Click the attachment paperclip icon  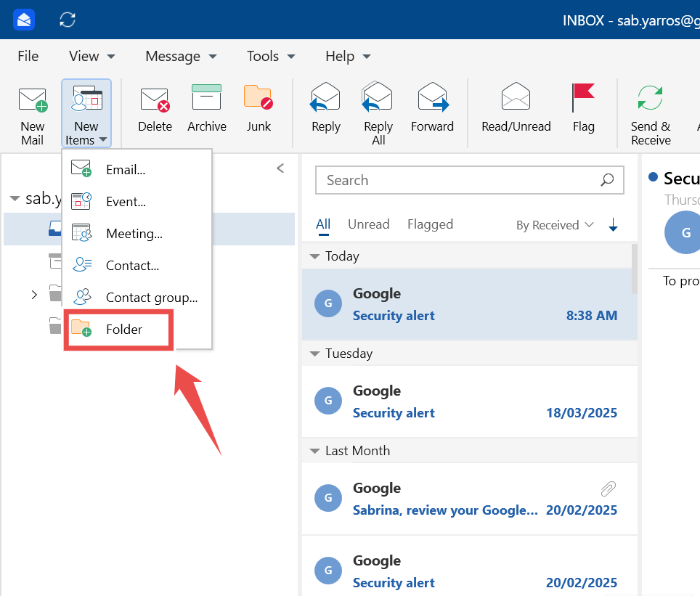tap(608, 489)
